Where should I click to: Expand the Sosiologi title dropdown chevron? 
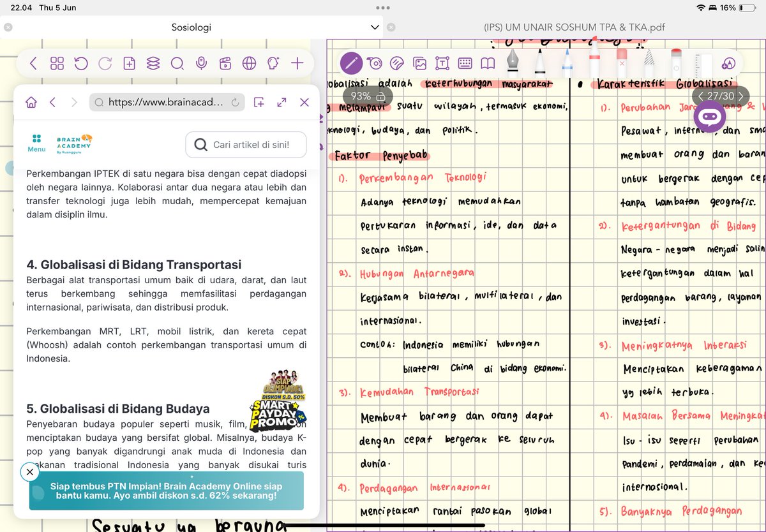tap(375, 27)
